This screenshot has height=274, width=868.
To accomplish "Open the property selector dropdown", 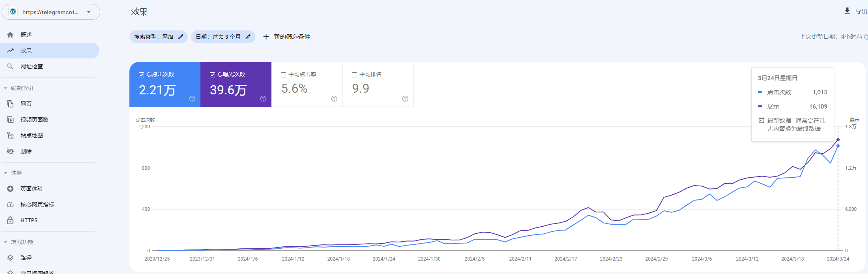I will pos(89,12).
